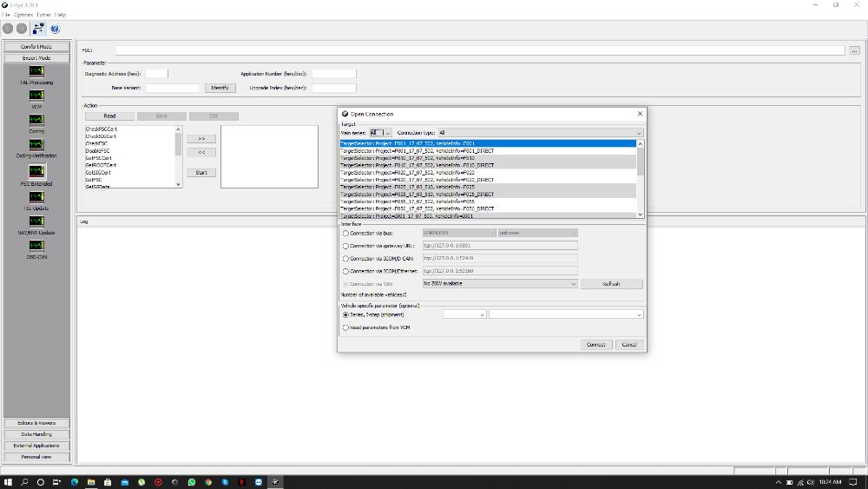
Task: Open the Options menu
Action: (23, 15)
